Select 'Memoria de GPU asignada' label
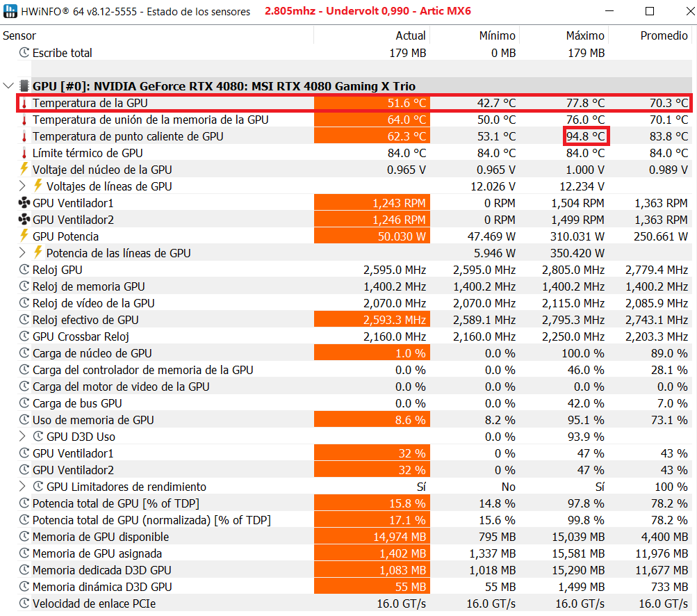This screenshot has width=697, height=616. (x=97, y=553)
